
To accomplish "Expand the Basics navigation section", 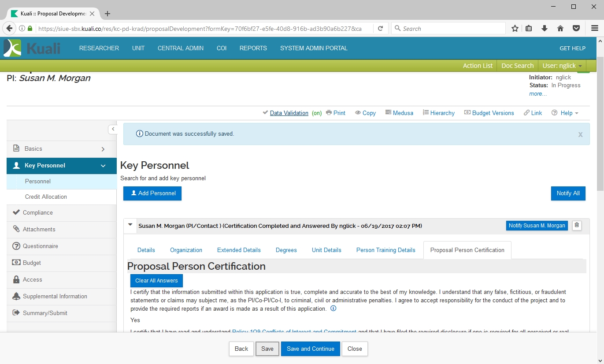I will pyautogui.click(x=103, y=149).
